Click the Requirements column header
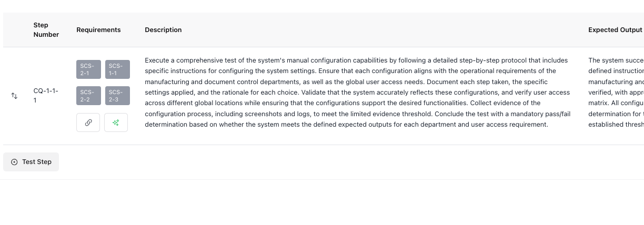Image resolution: width=644 pixels, height=225 pixels. (98, 30)
